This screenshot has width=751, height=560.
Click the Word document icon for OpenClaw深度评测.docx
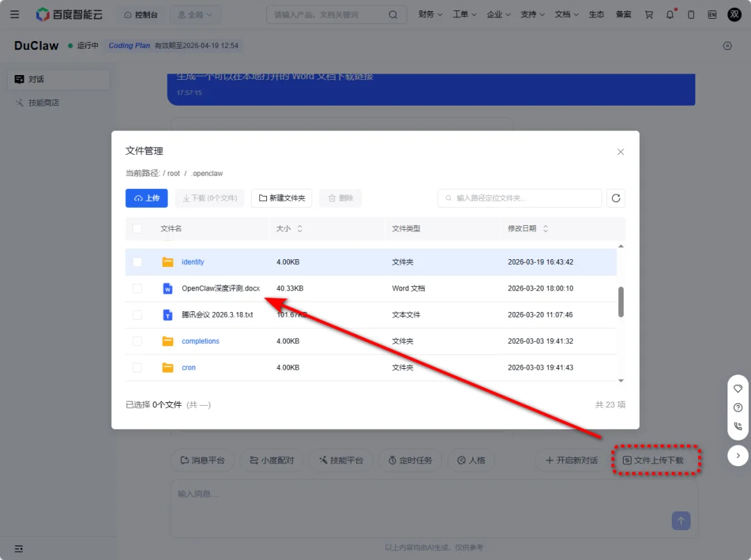click(168, 288)
